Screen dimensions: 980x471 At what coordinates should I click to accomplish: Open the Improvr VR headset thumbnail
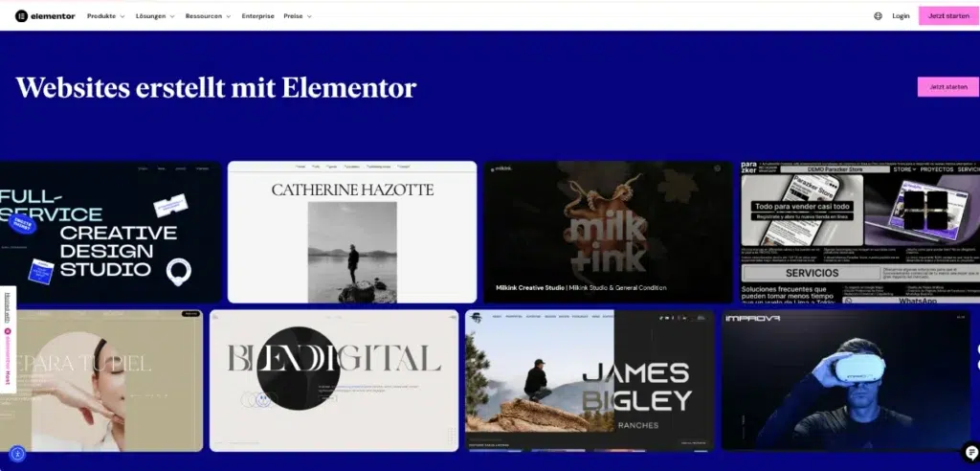coord(846,380)
